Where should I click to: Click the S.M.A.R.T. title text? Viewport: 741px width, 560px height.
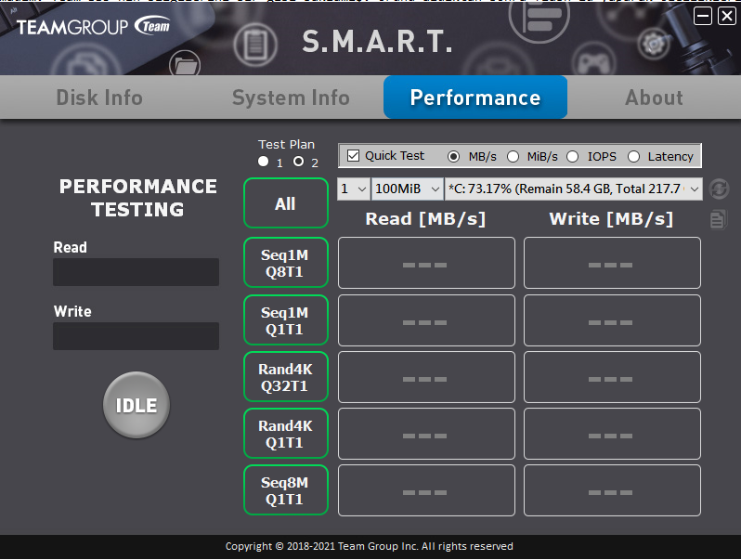click(377, 42)
